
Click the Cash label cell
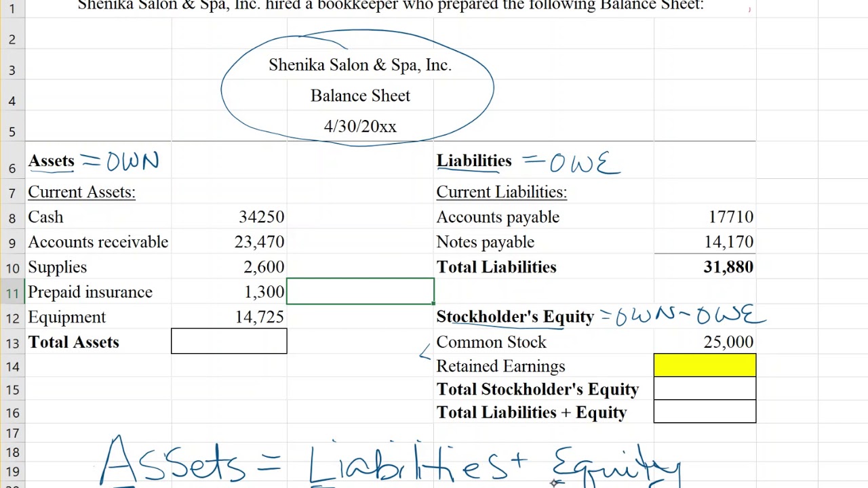(98, 217)
